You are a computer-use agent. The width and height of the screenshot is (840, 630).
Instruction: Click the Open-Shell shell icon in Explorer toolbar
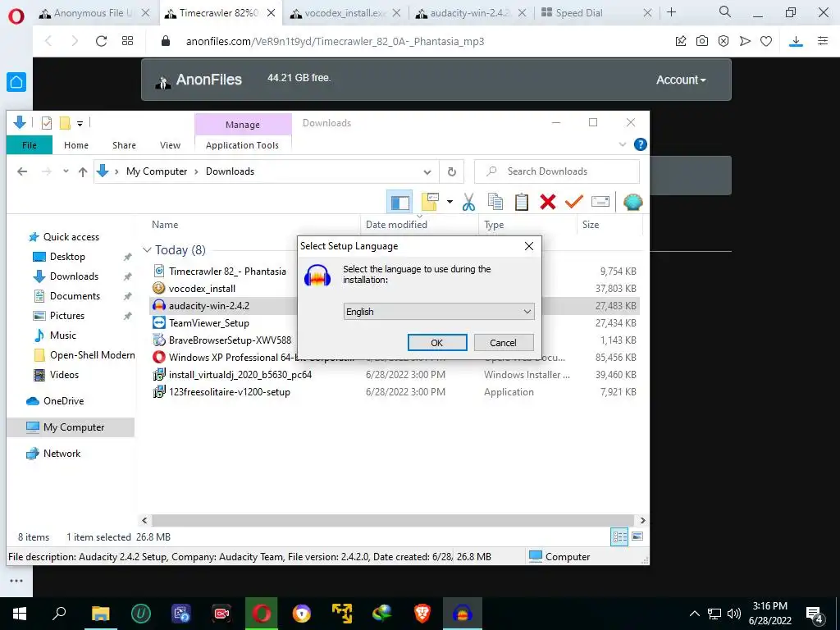pos(632,202)
